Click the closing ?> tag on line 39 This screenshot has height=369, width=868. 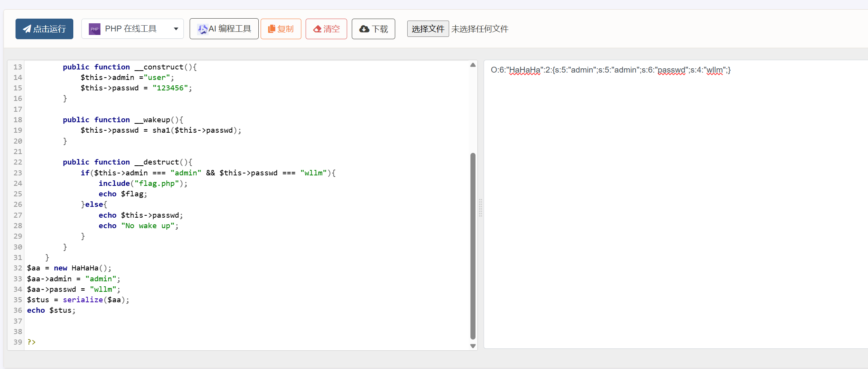click(31, 342)
